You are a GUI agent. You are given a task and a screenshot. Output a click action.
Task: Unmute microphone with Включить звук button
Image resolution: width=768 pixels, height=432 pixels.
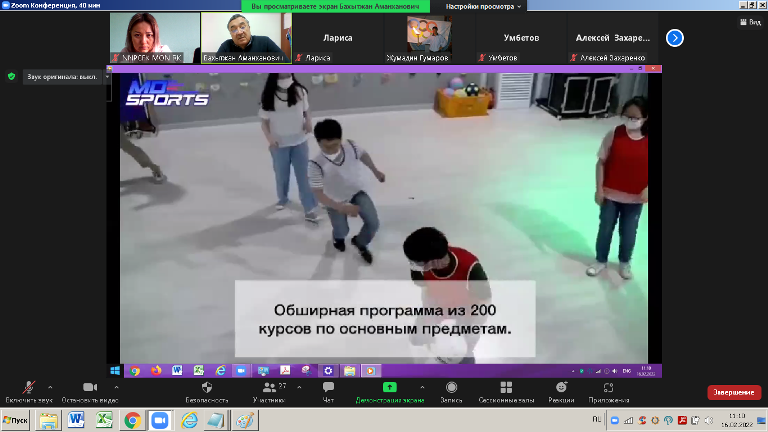tap(28, 392)
